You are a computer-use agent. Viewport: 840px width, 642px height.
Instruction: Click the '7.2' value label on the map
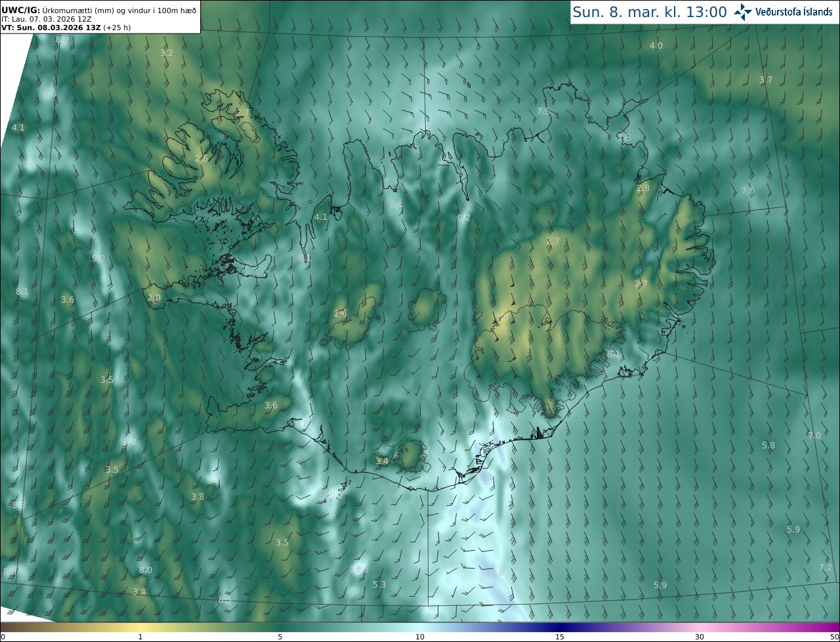[x=826, y=567]
